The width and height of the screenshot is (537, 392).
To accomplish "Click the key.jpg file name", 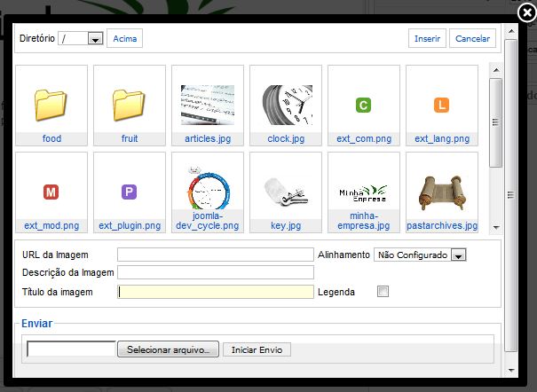I will coord(286,225).
